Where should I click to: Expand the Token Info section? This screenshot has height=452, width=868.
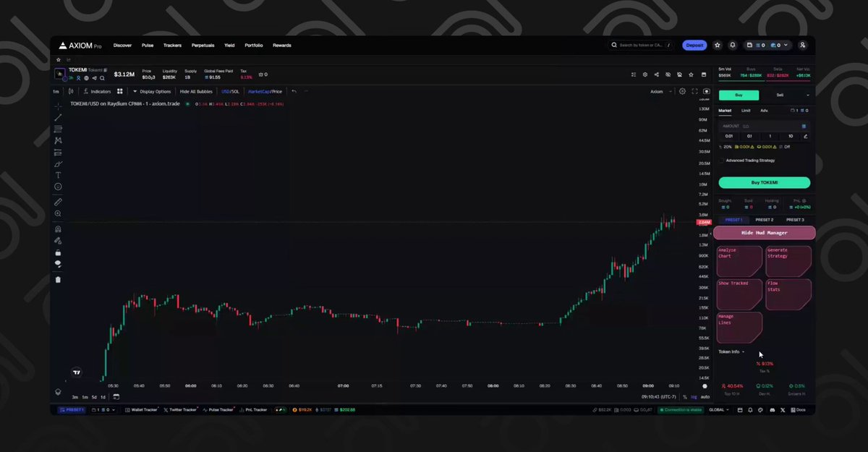731,351
